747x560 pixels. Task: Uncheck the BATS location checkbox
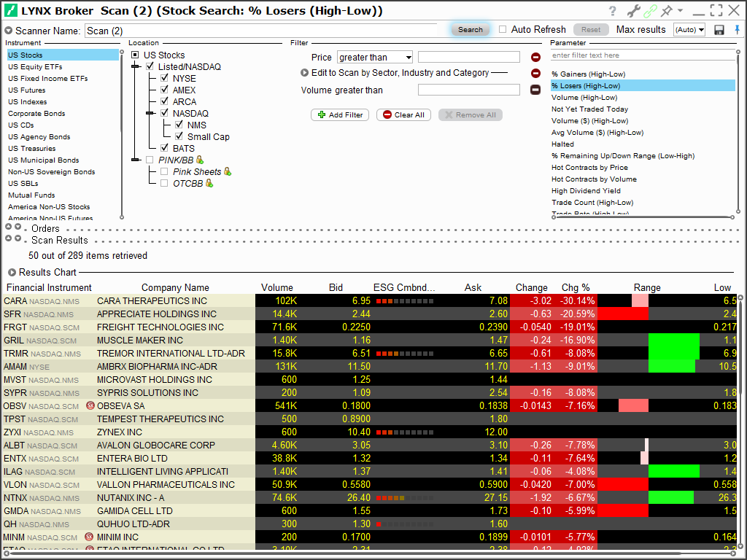click(x=164, y=147)
